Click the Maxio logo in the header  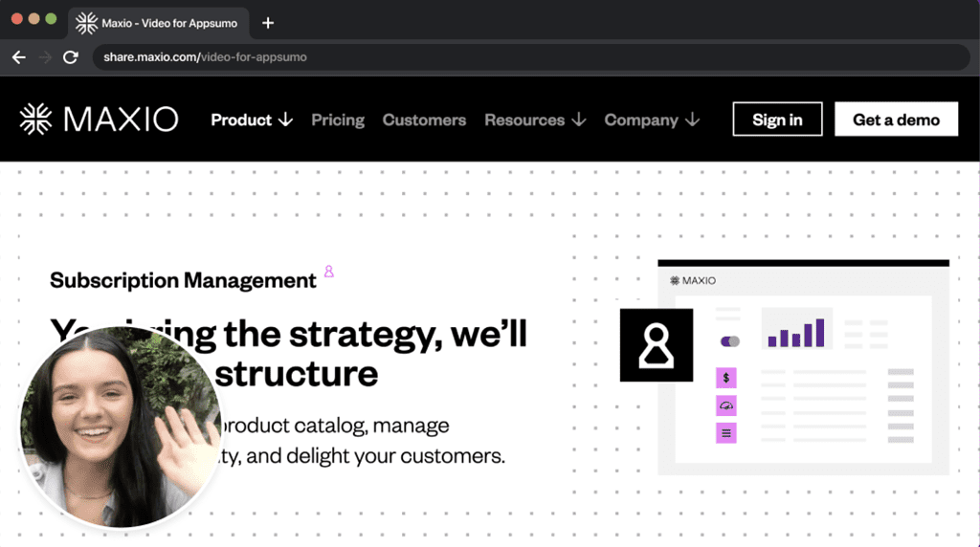99,120
